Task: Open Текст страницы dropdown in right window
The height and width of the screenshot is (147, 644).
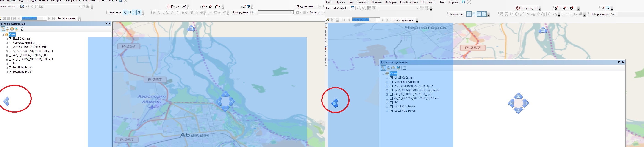Action: pyautogui.click(x=403, y=20)
